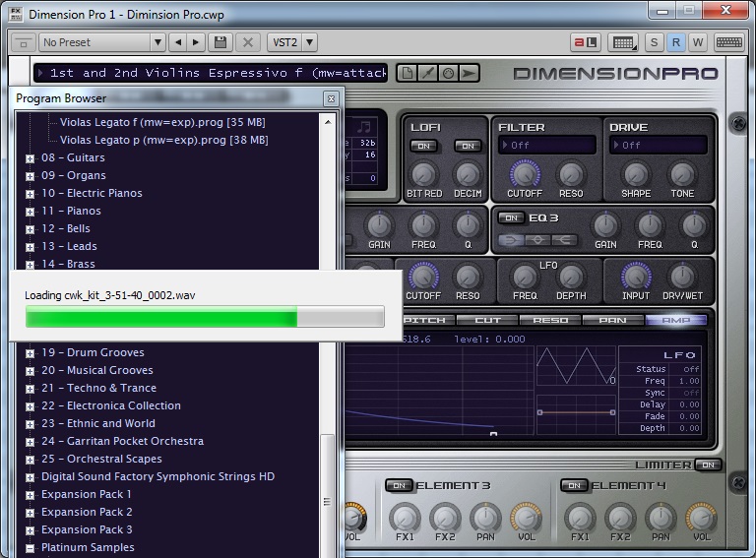
Task: Expand the Expansion Pack 2 folder
Action: (30, 513)
